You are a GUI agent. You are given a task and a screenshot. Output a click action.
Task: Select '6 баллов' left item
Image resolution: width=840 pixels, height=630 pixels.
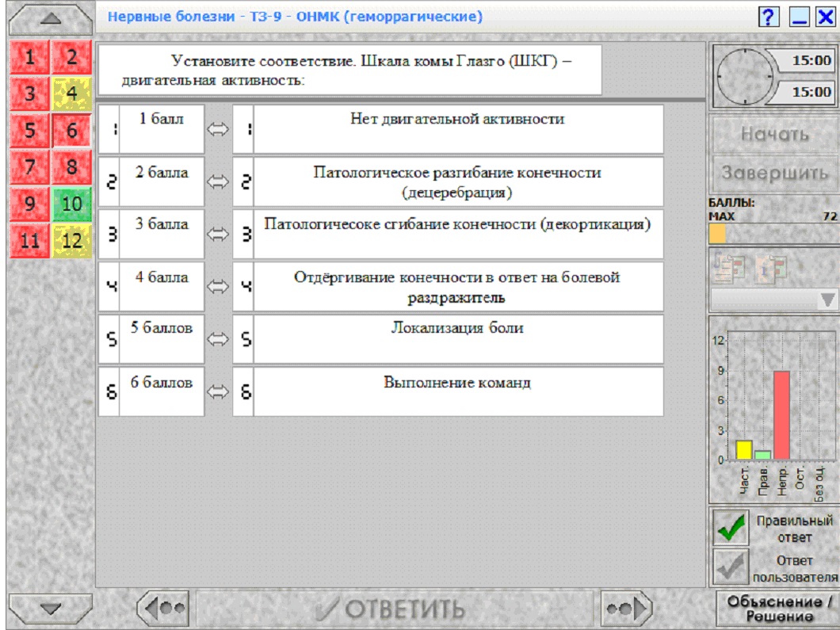point(151,391)
